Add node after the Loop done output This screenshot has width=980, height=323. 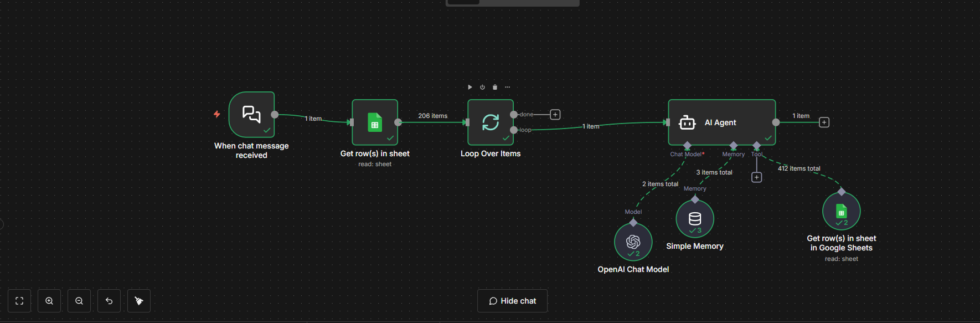click(555, 115)
